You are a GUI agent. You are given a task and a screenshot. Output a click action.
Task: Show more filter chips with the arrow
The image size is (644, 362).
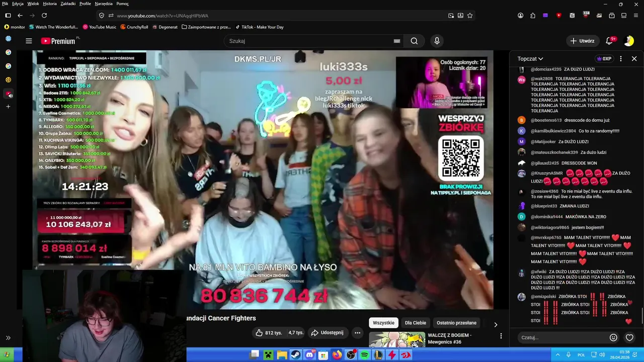coord(496,324)
